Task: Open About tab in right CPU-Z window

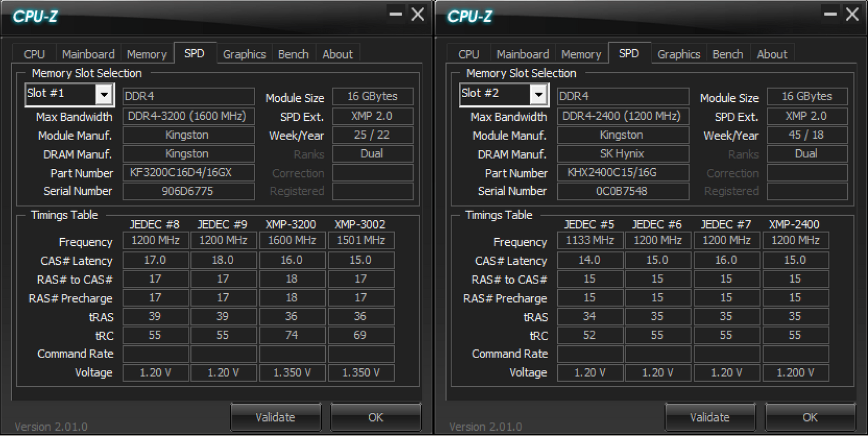Action: pos(772,54)
